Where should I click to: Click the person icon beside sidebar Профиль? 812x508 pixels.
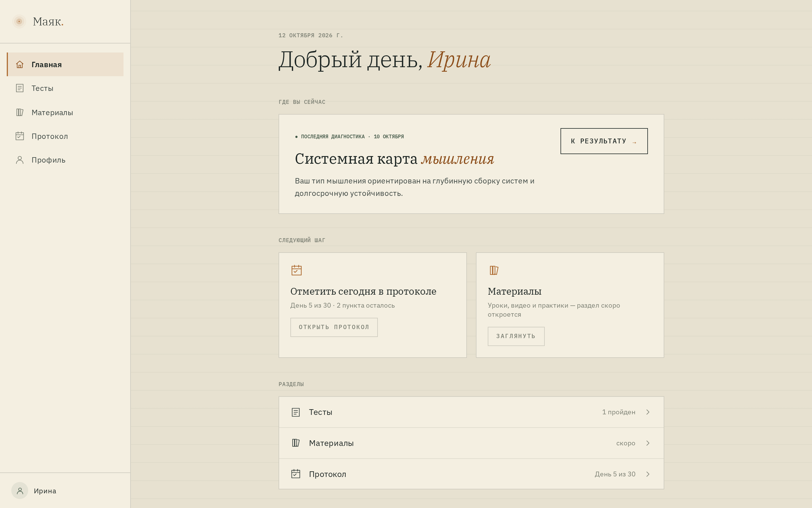click(20, 160)
